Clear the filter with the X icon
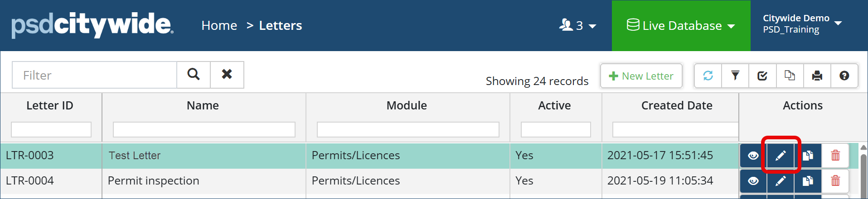Image resolution: width=868 pixels, height=199 pixels. (x=227, y=75)
